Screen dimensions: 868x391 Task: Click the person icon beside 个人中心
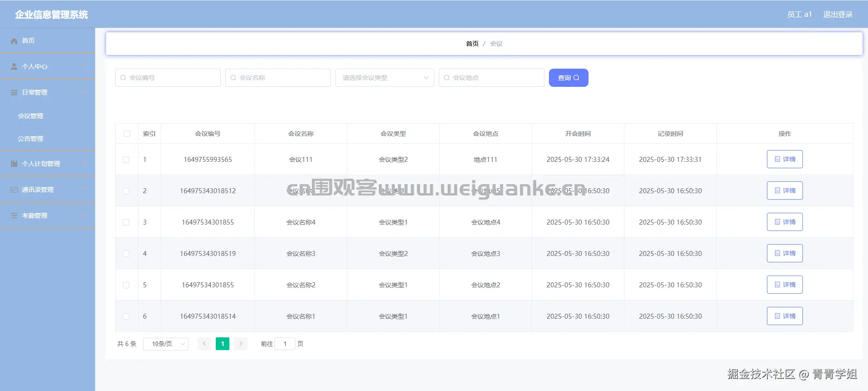coord(14,66)
